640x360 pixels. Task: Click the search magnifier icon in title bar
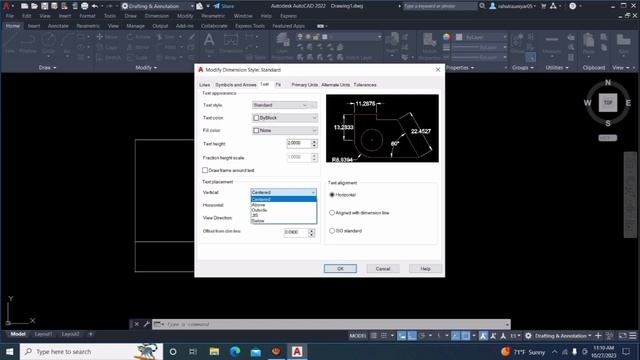coord(482,6)
